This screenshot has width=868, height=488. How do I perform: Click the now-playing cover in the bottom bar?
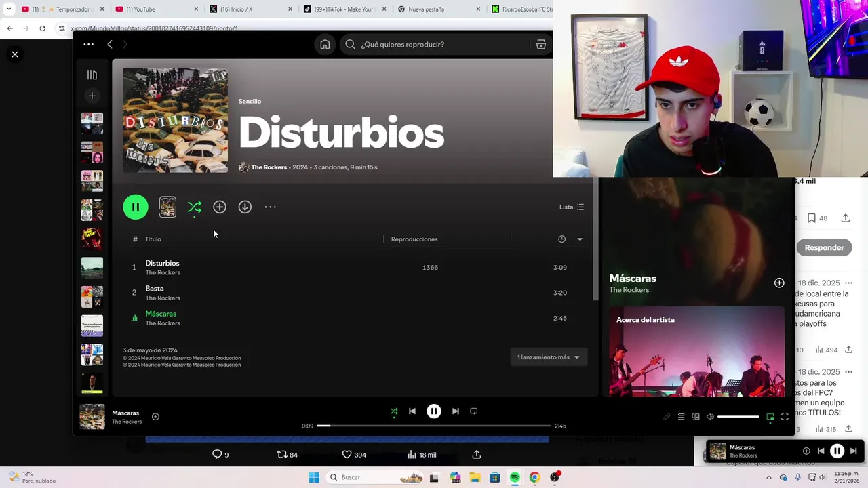click(x=92, y=417)
